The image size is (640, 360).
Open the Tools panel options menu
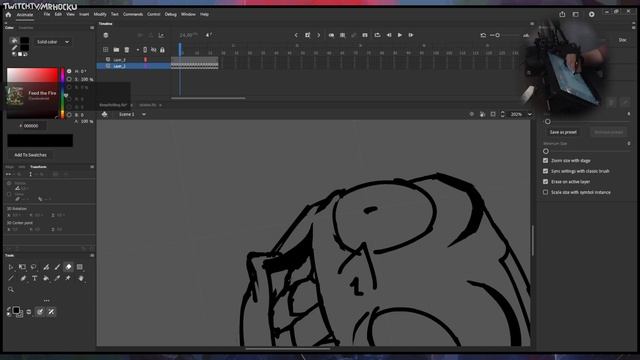[92, 256]
